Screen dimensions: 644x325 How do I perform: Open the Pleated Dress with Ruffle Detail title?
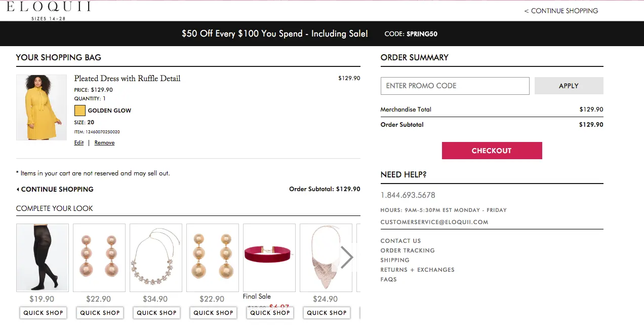pyautogui.click(x=127, y=79)
